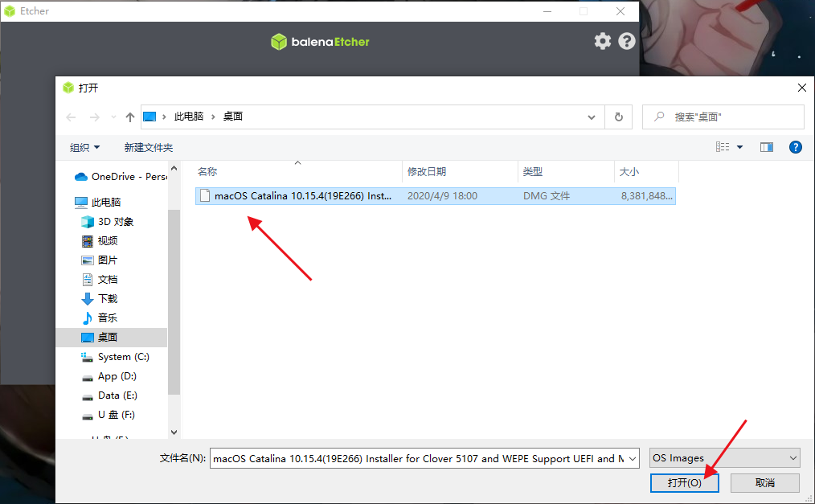Open the file dialog help icon
The image size is (815, 504).
pos(795,147)
